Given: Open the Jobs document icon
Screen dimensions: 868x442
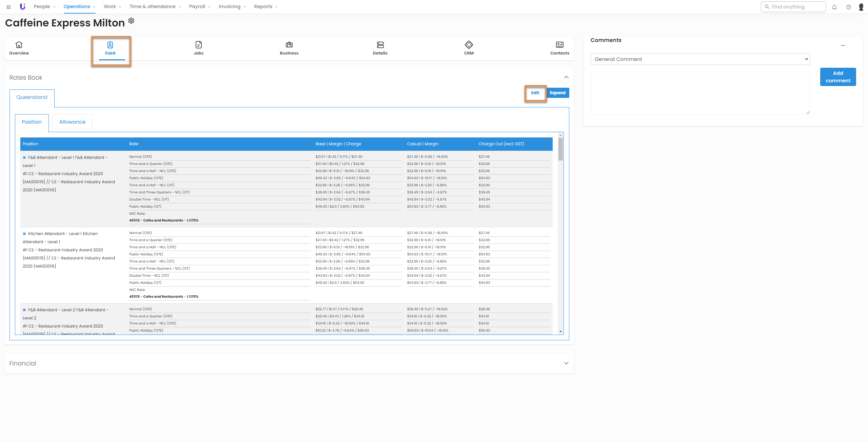Looking at the screenshot, I should pyautogui.click(x=198, y=45).
